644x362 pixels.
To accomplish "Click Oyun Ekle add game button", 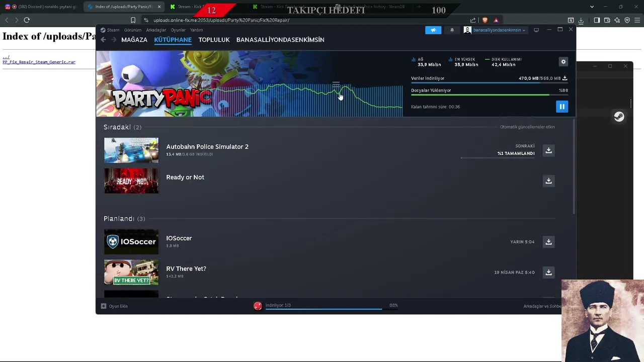I will (115, 306).
